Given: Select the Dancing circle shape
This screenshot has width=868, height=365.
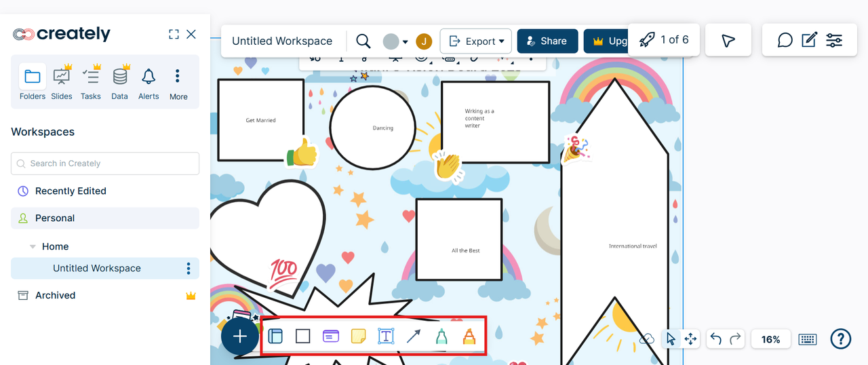Looking at the screenshot, I should 373,128.
